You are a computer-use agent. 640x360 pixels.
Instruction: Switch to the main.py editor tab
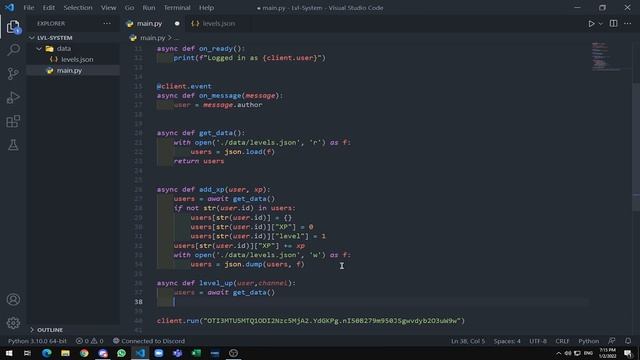click(149, 24)
